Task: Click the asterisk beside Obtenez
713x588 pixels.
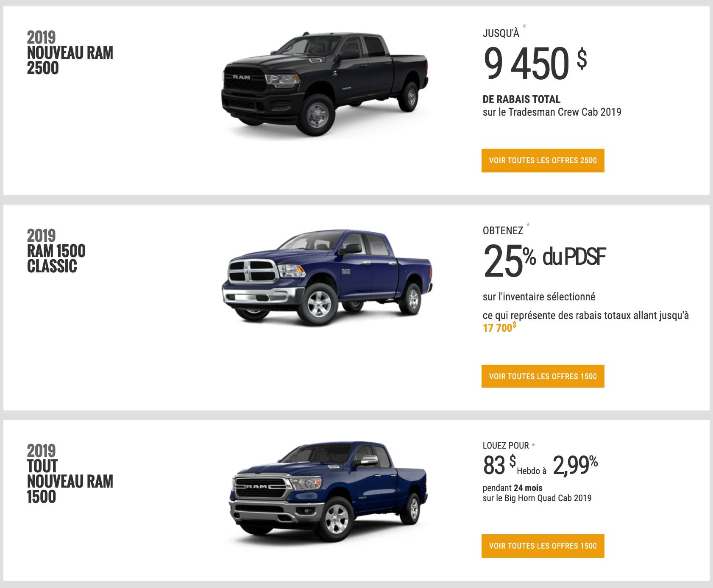Action: coord(528,225)
